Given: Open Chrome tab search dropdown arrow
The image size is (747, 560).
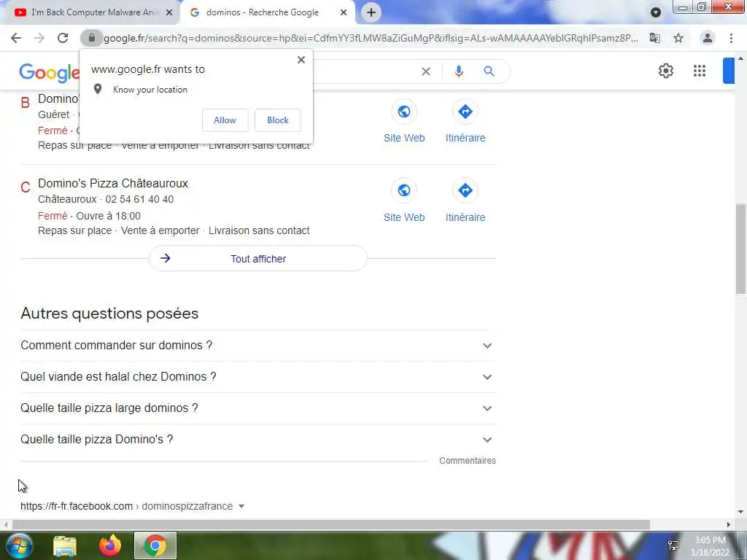Looking at the screenshot, I should coord(656,12).
